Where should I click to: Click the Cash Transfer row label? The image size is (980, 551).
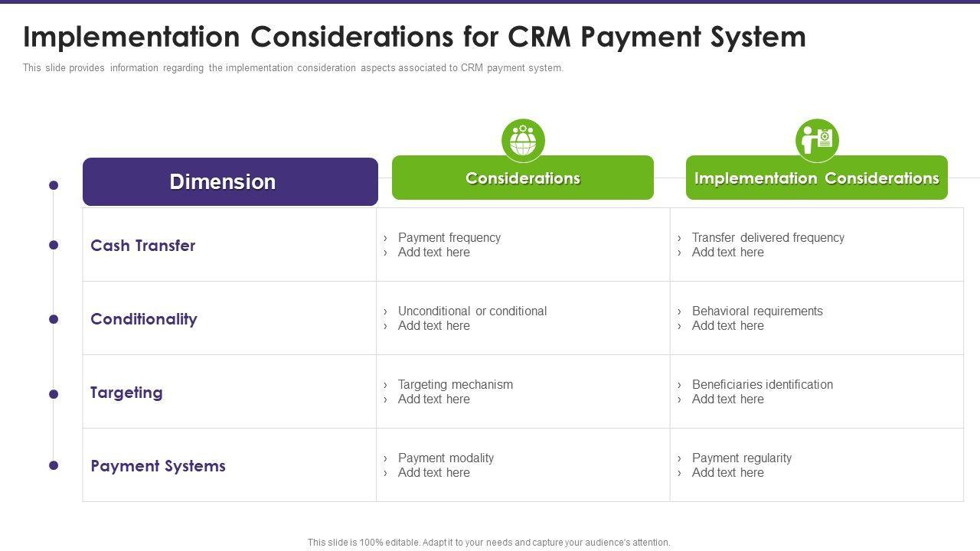pyautogui.click(x=143, y=246)
